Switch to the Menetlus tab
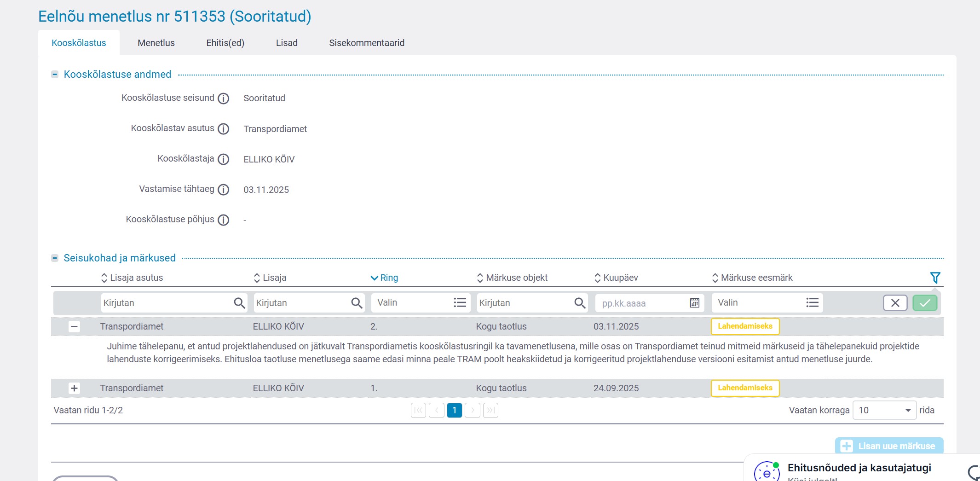This screenshot has width=980, height=481. [x=156, y=43]
